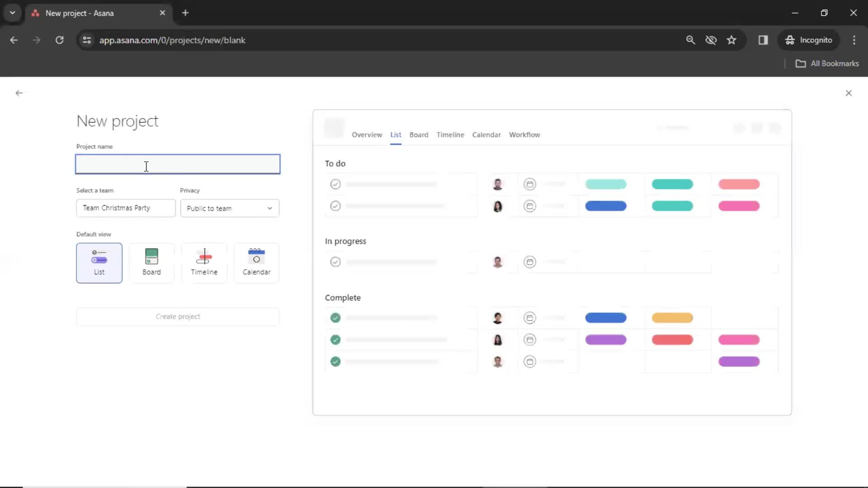Check off the In progress task
868x488 pixels.
335,262
